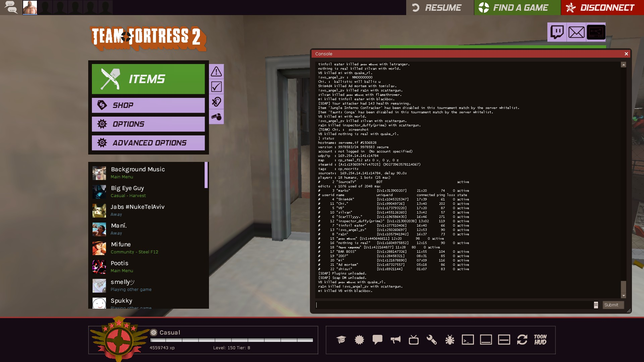Click the warning triangle alerts icon

click(216, 71)
